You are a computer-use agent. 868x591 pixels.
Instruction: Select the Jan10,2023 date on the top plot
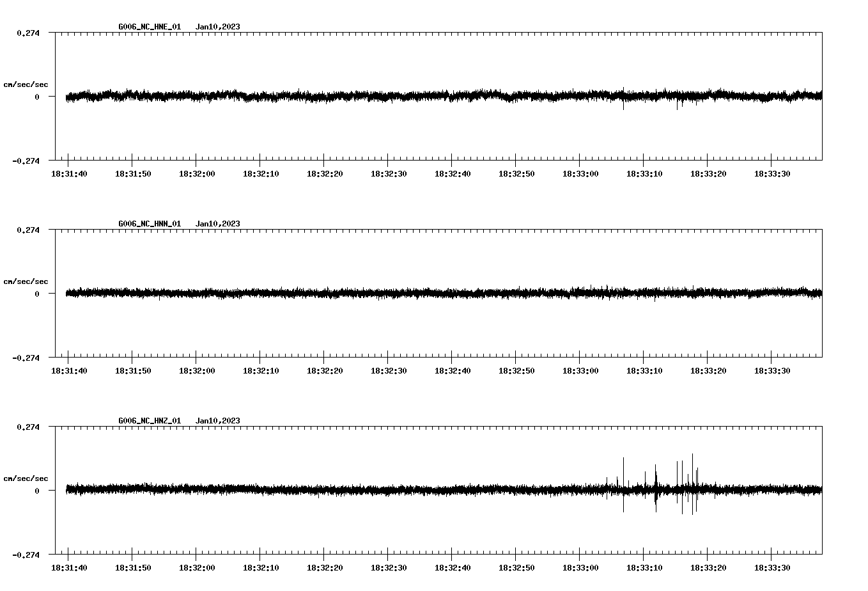click(218, 27)
